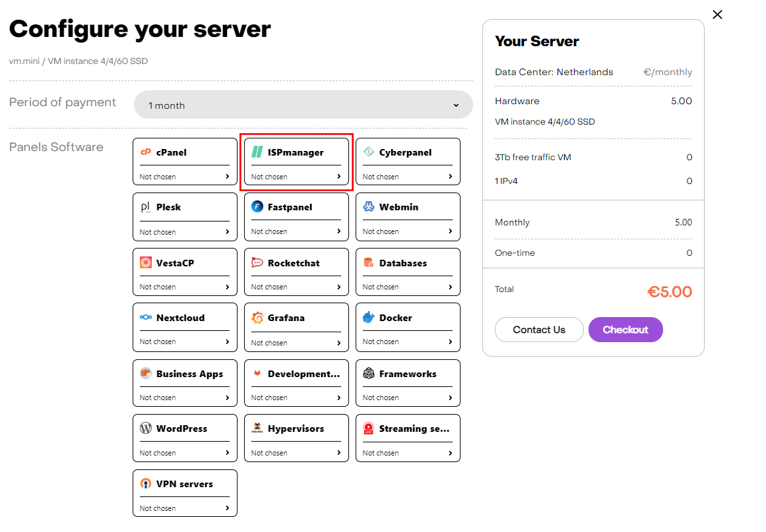Click the Rocketchat speech bubble icon
Screen dimensions: 766x532
(x=257, y=263)
